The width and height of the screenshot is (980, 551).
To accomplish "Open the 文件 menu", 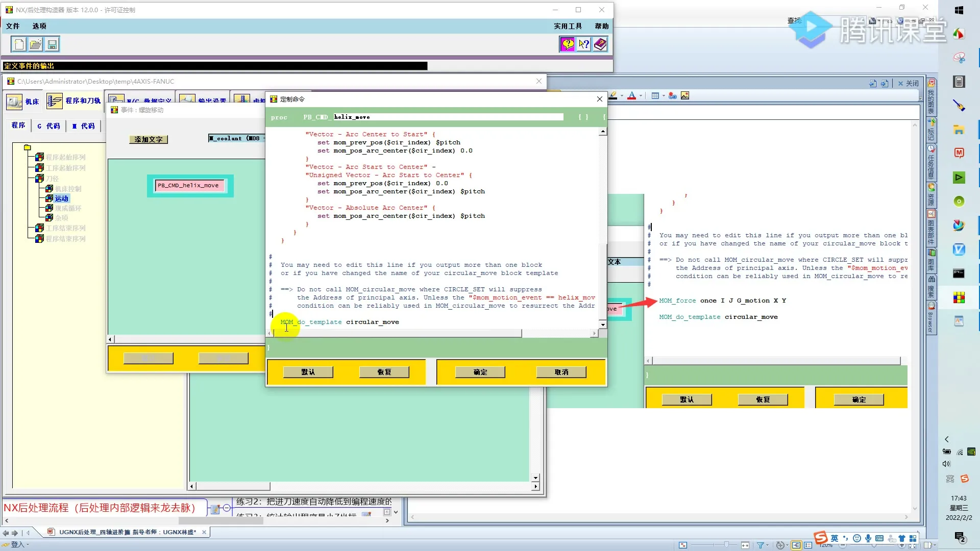I will pos(13,26).
